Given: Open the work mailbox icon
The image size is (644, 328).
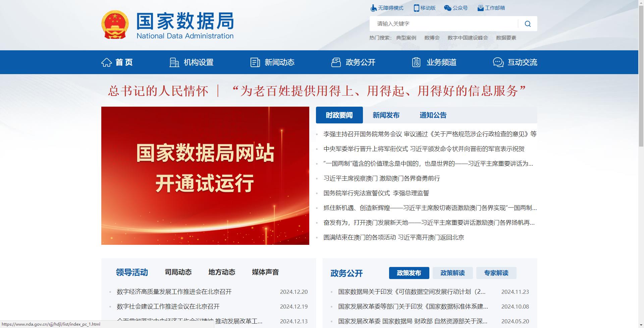Looking at the screenshot, I should point(480,8).
